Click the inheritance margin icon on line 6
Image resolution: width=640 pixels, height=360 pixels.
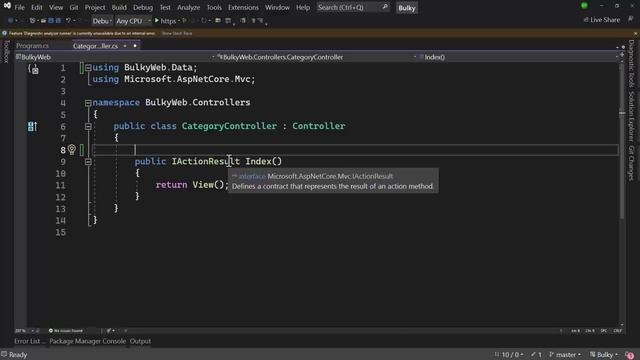pos(32,127)
